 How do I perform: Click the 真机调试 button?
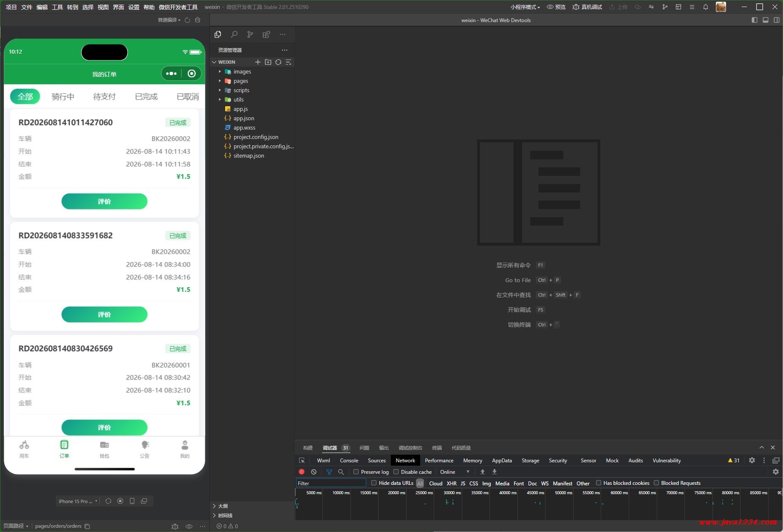[587, 7]
